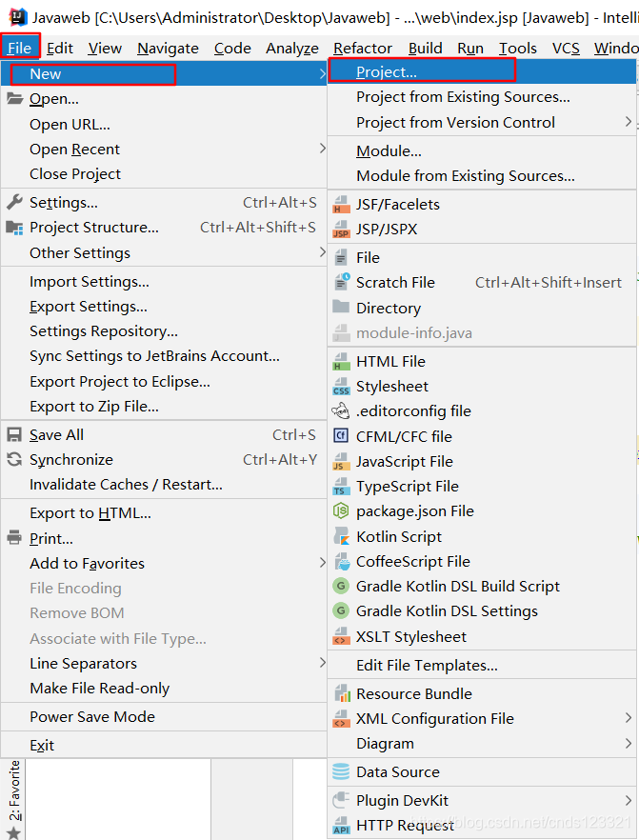Expand the Line Separators submenu arrow
639x840 pixels.
pyautogui.click(x=323, y=662)
